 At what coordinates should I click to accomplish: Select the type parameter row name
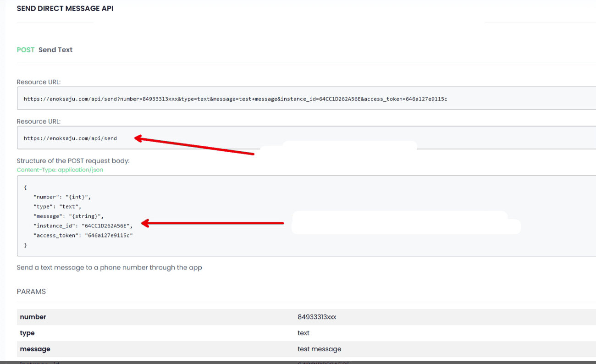coord(28,333)
